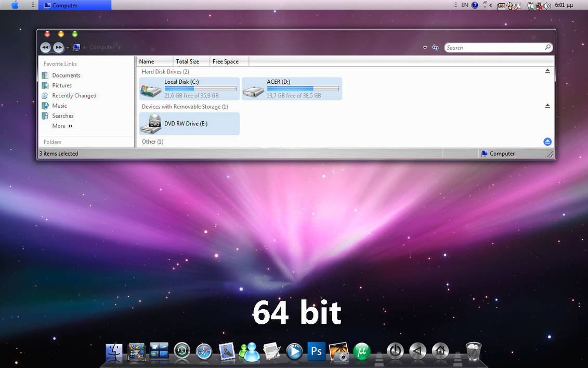Screen dimensions: 588x368
Task: Collapse the Hard Disk Drives group
Action: pos(547,71)
